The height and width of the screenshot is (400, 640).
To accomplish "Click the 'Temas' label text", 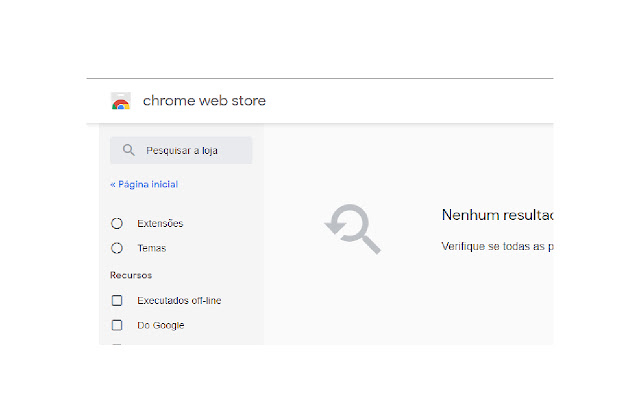I will (152, 248).
